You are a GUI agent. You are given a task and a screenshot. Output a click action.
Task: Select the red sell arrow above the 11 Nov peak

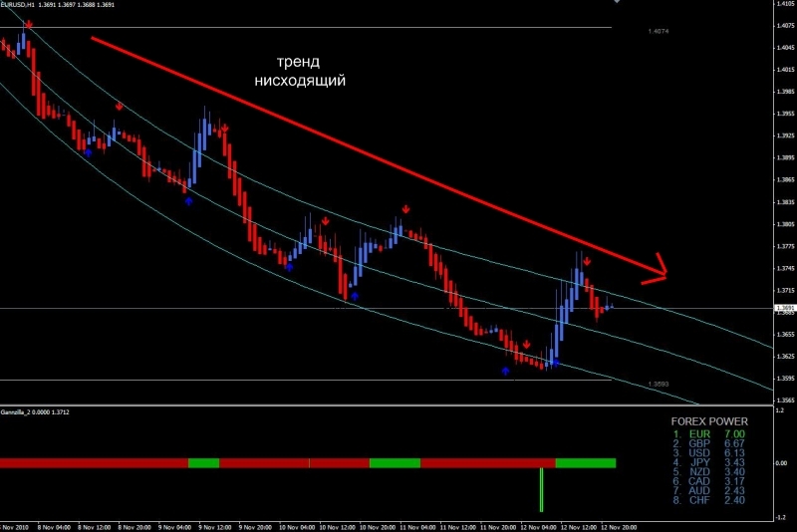coord(406,209)
